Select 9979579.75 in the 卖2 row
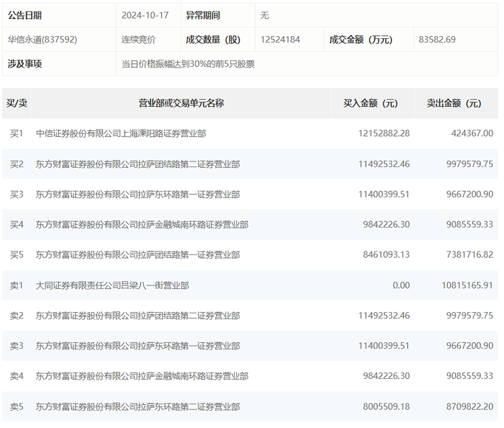The height and width of the screenshot is (428, 504). coord(469,316)
